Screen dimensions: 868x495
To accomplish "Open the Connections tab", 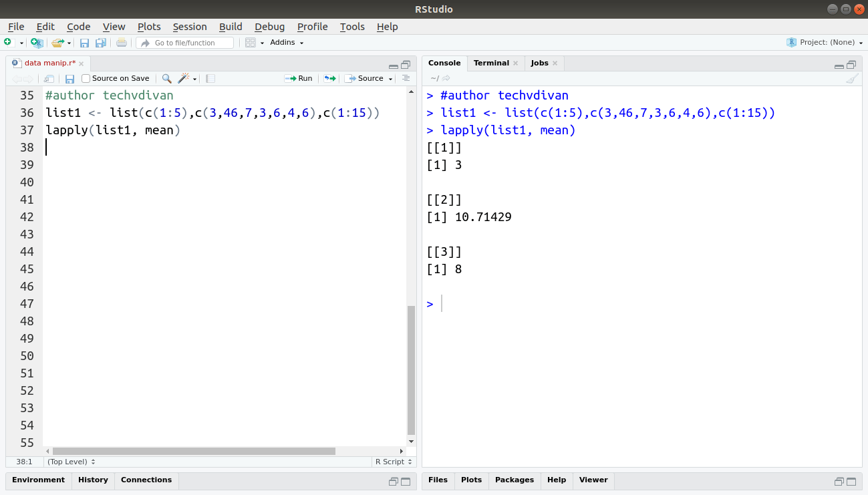I will 146,480.
